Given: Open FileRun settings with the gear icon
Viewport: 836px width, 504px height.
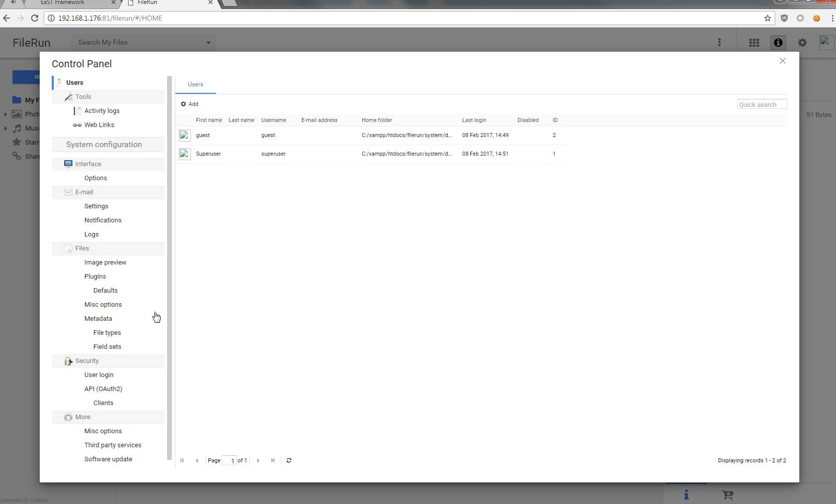Looking at the screenshot, I should 802,42.
